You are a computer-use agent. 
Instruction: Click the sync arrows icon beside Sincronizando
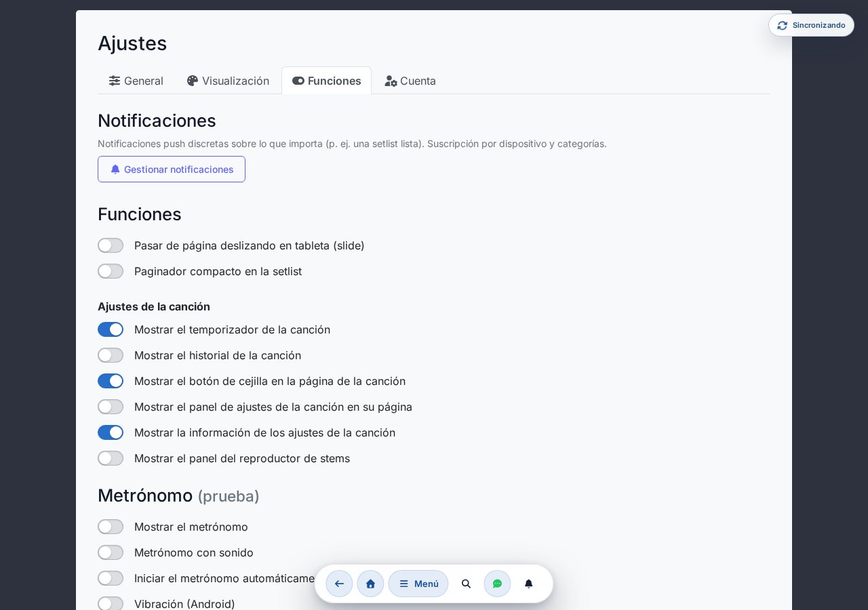coord(783,25)
